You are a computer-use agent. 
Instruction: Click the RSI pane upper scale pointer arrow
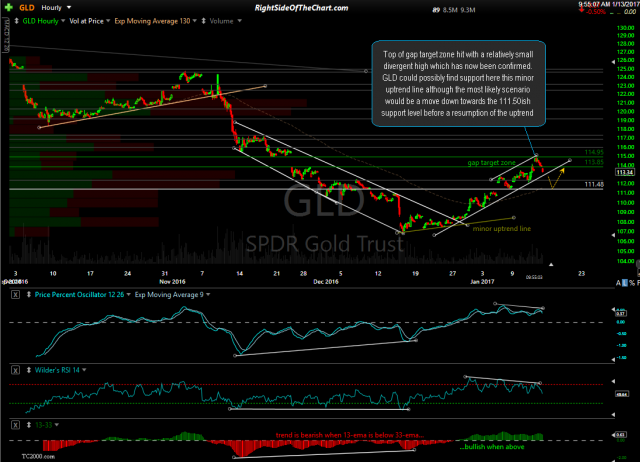[x=613, y=381]
